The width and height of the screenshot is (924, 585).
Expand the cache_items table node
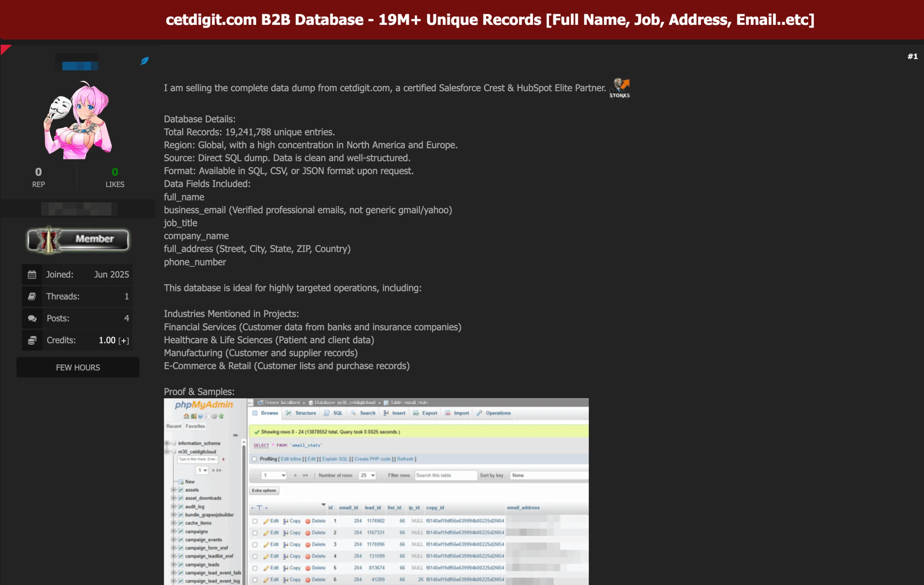174,523
